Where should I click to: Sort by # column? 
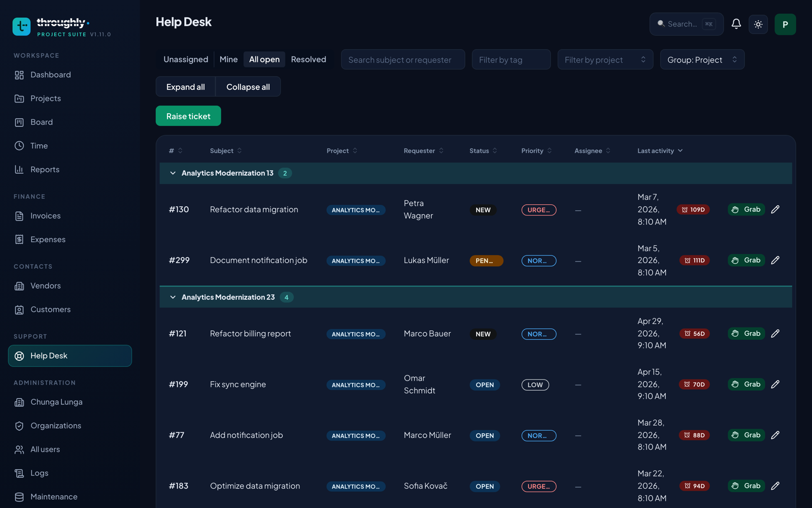(176, 151)
